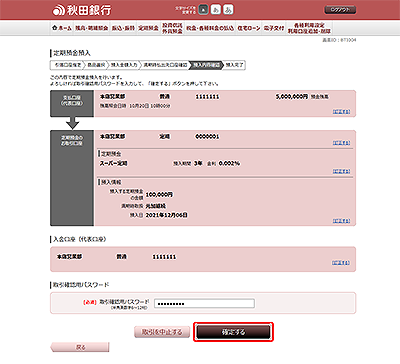Click the 訂正する link for the 入金口座 section
400x364 pixels.
tap(341, 263)
